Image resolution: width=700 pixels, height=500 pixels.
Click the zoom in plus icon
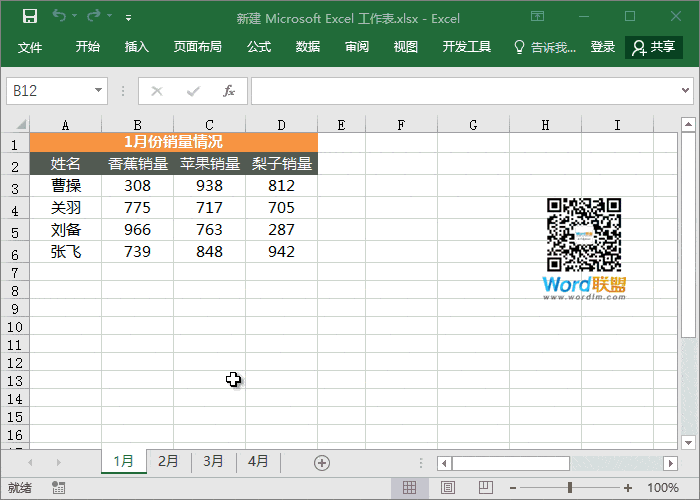626,488
